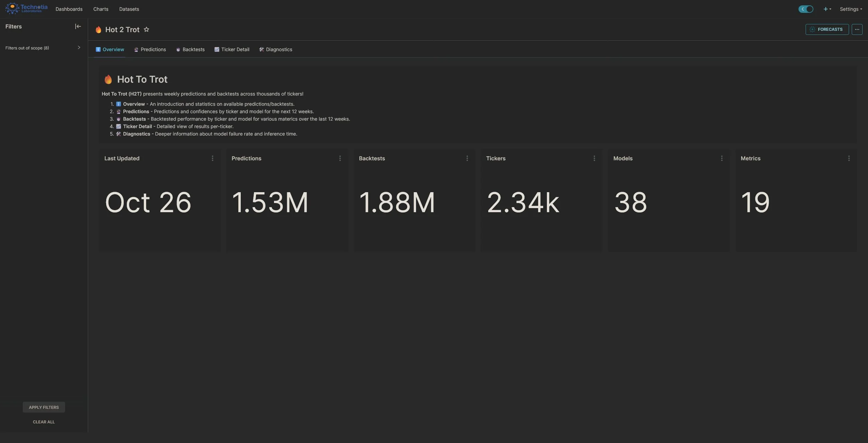This screenshot has width=868, height=443.
Task: Collapse the Filters sidebar panel
Action: click(78, 26)
